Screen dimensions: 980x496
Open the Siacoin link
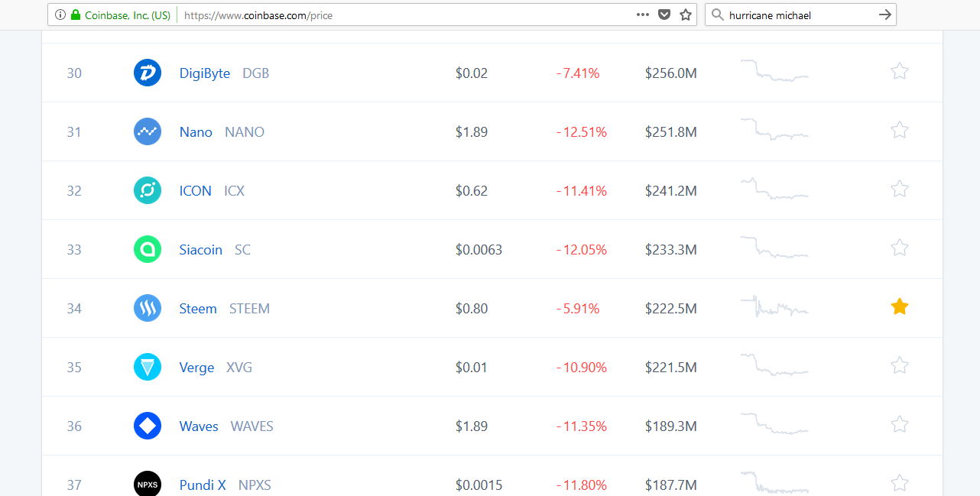coord(201,250)
